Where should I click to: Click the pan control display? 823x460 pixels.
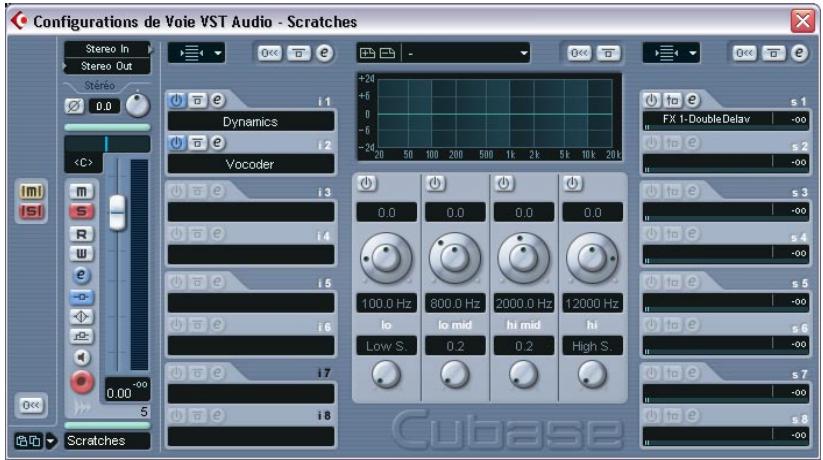107,144
